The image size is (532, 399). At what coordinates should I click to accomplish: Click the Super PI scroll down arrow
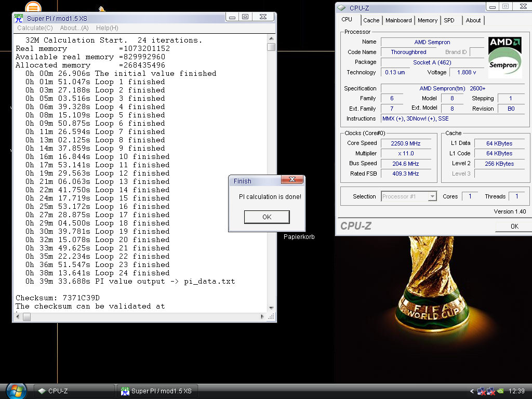pyautogui.click(x=271, y=308)
